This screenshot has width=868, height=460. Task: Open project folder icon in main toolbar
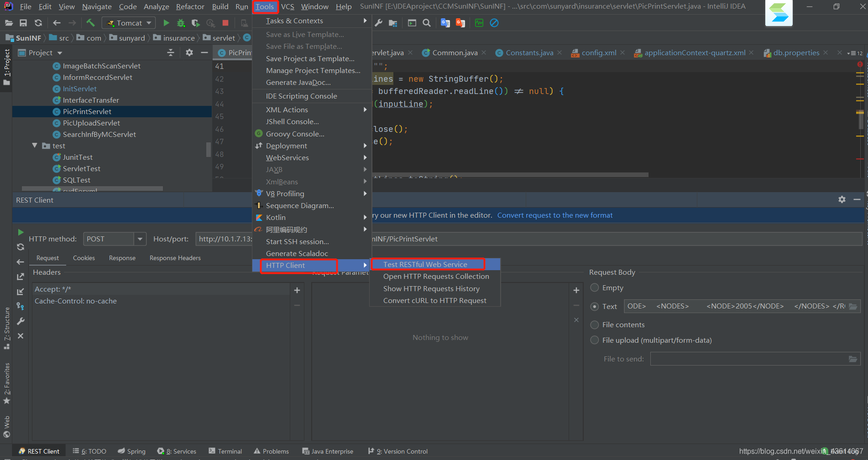click(x=9, y=23)
